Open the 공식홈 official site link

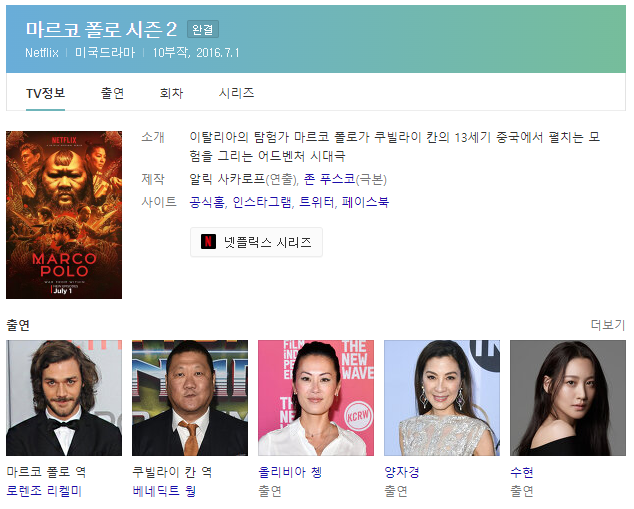coord(207,202)
